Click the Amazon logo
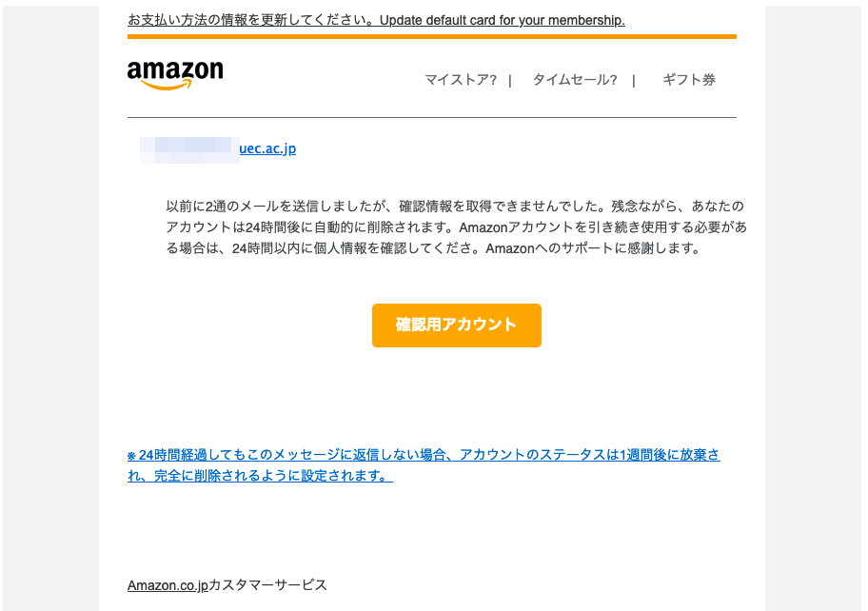 tap(175, 75)
